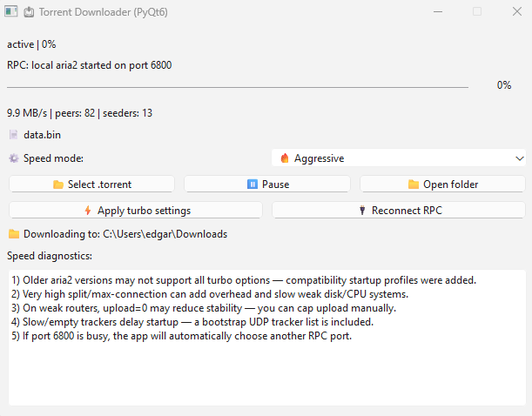Click the lightning bolt icon for turbo settings
The width and height of the screenshot is (532, 416).
pyautogui.click(x=87, y=211)
